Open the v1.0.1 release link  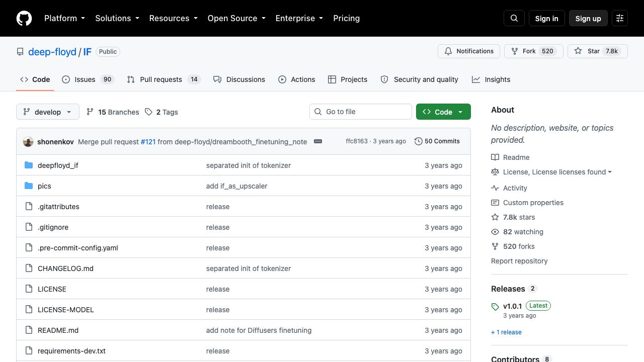513,306
